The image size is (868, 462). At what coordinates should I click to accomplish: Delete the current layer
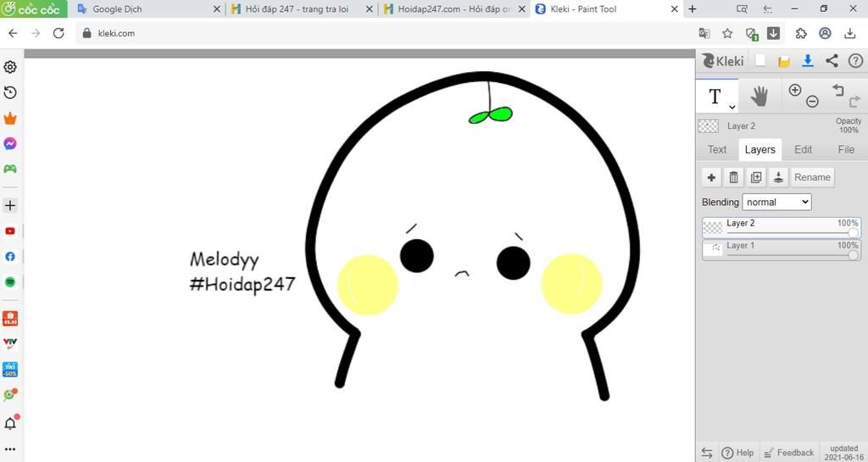coord(733,178)
